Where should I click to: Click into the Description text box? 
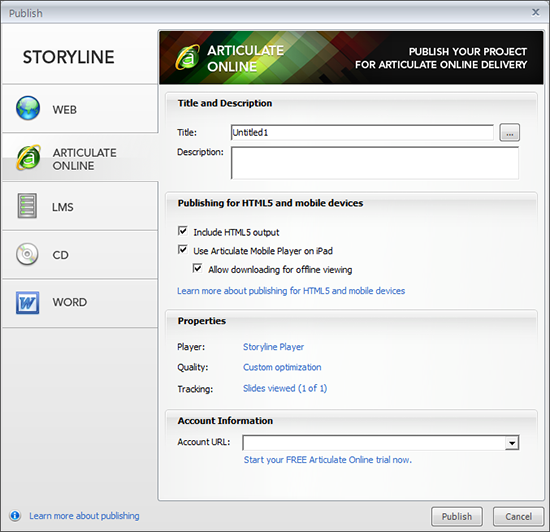tap(375, 163)
